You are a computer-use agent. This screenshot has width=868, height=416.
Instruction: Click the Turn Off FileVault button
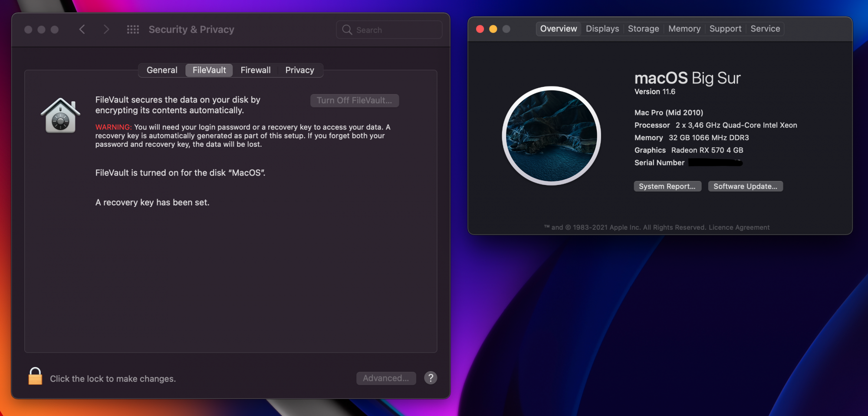[x=355, y=100]
